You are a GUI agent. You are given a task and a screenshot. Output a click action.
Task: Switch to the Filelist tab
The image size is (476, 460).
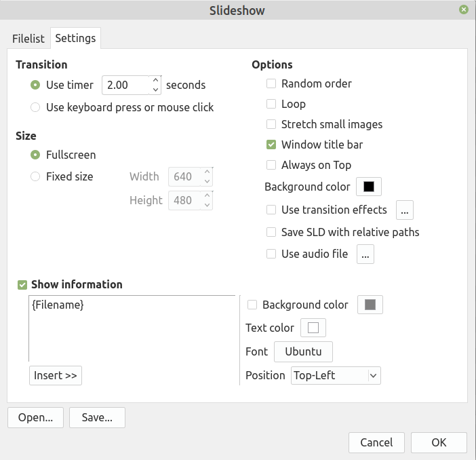pos(29,39)
